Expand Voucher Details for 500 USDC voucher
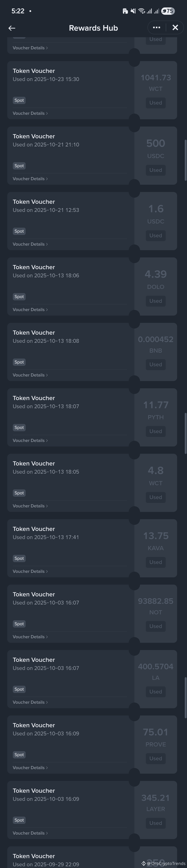 30,179
